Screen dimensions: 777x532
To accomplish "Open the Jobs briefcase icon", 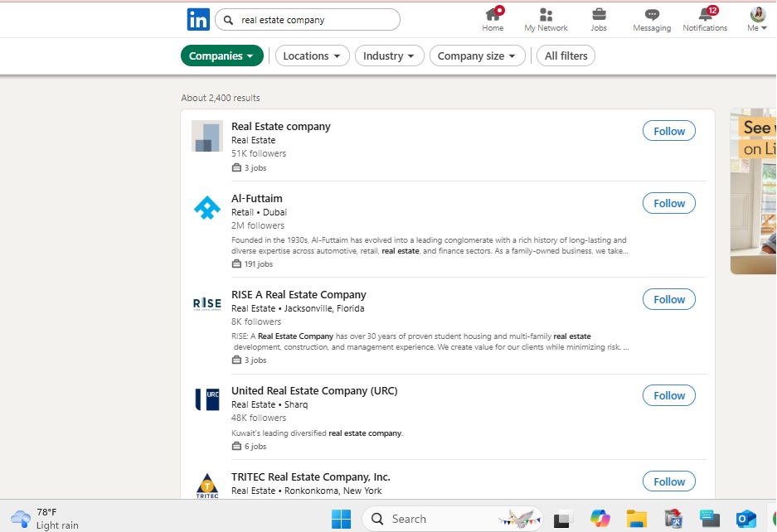I will pos(599,15).
